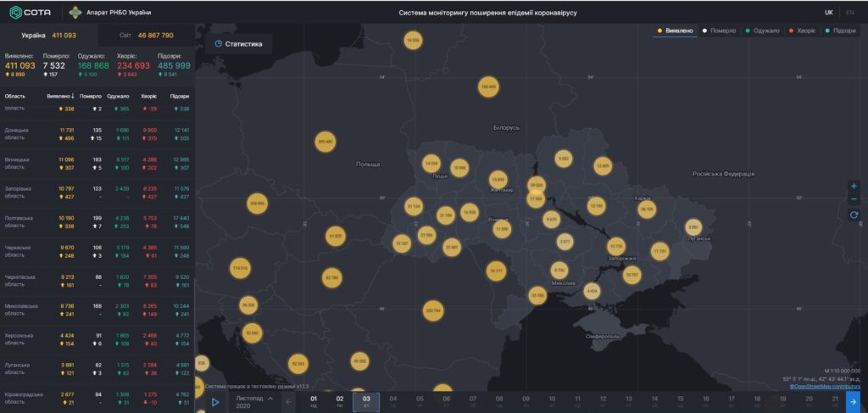Reset the map view with refresh icon
868x413 pixels.
click(x=854, y=215)
